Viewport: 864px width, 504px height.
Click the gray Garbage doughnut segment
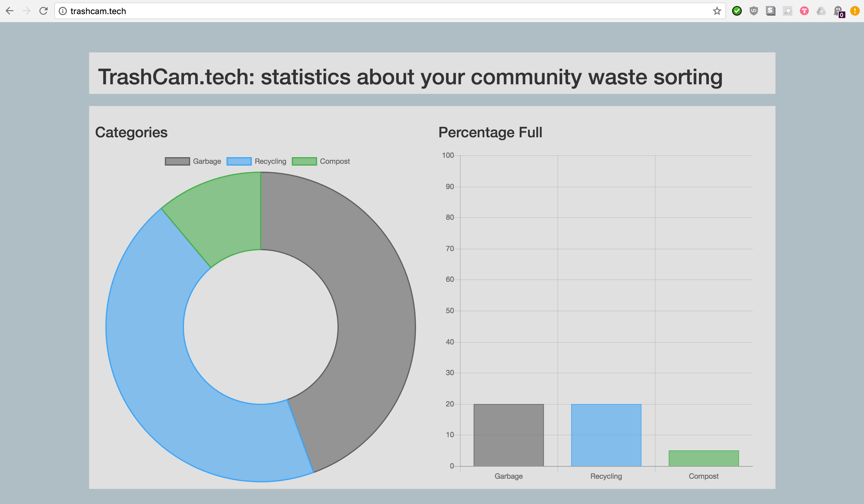tap(374, 309)
